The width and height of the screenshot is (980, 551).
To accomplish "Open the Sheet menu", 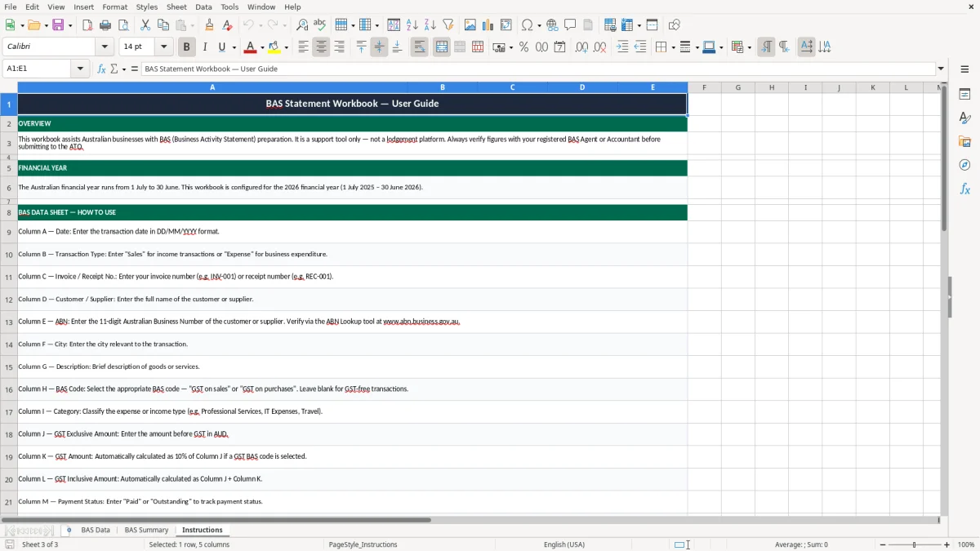I will coord(176,7).
